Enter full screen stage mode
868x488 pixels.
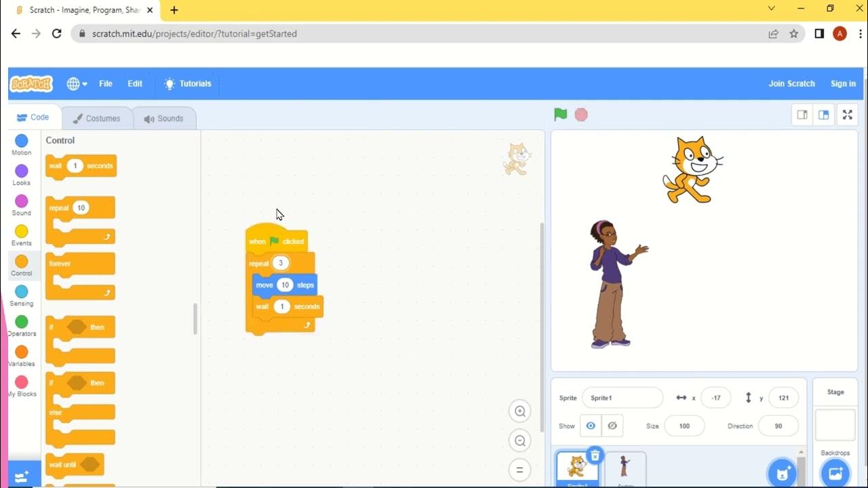coord(847,115)
